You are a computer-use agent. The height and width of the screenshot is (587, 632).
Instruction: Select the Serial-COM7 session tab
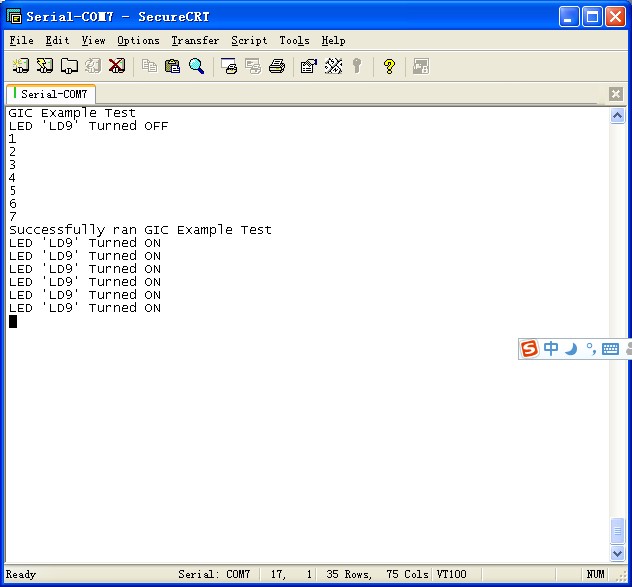tap(51, 94)
